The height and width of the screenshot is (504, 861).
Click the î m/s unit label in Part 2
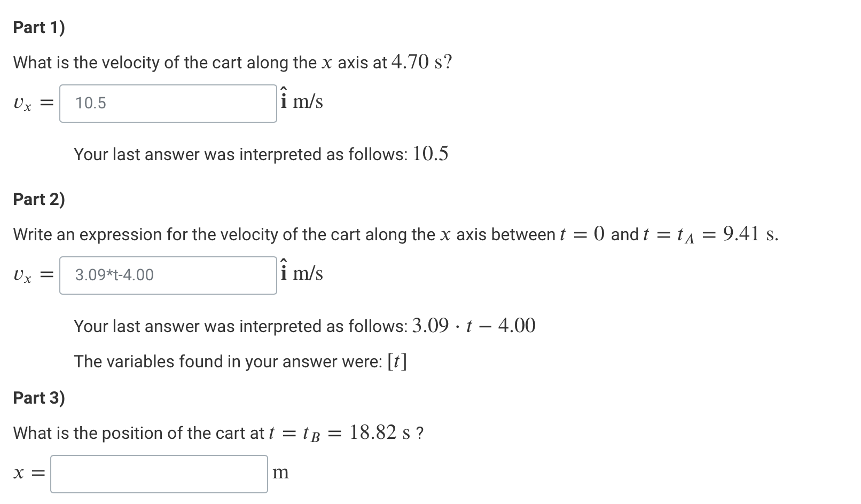[x=301, y=273]
